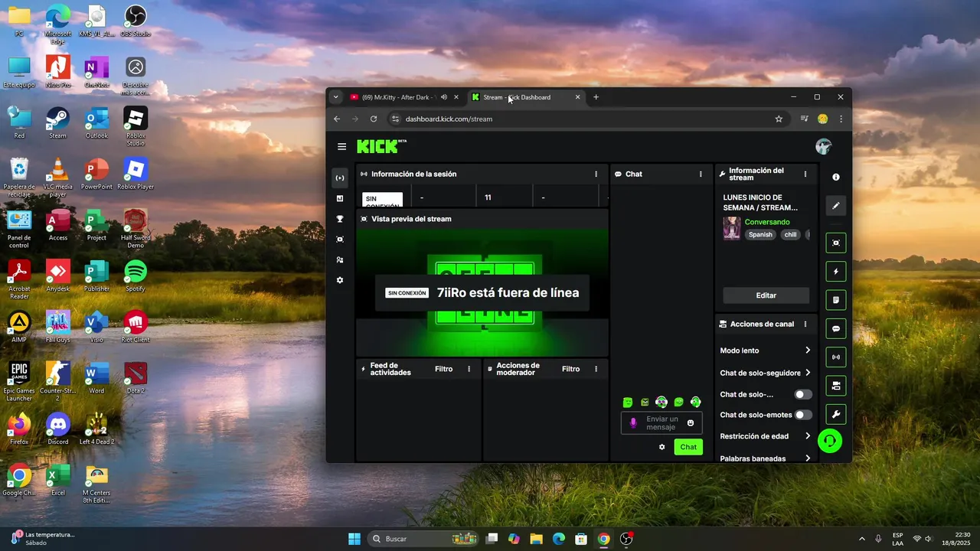This screenshot has height=551, width=980.
Task: Toggle Chat de solo-emotes switch
Action: [803, 415]
